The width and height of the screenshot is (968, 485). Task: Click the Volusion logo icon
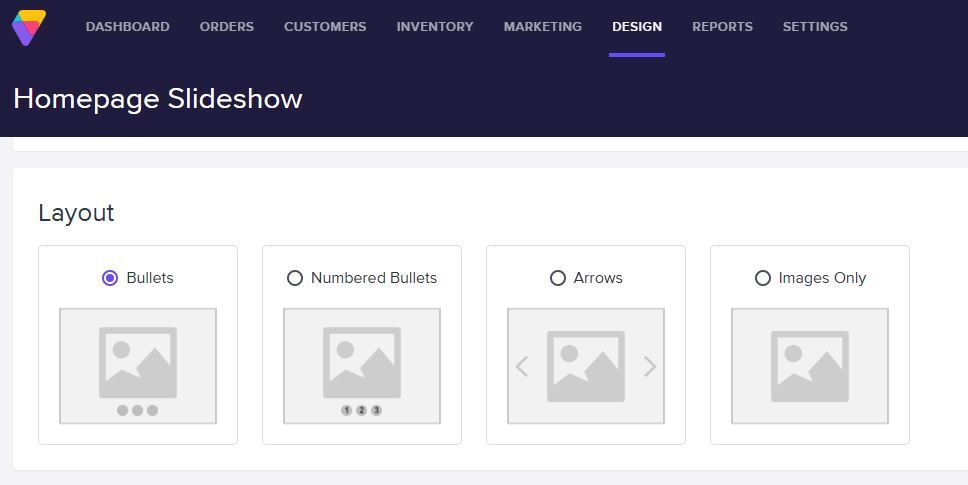coord(29,27)
